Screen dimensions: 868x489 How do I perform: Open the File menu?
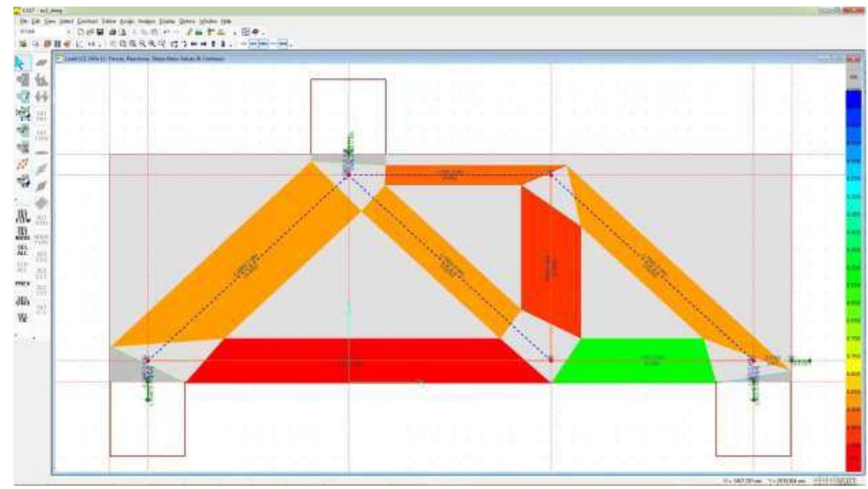(23, 21)
